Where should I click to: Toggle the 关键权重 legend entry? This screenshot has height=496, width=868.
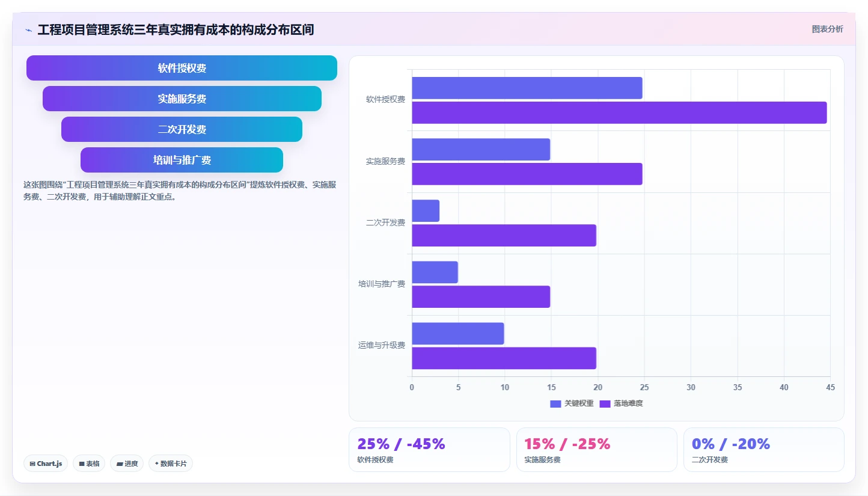pos(572,403)
